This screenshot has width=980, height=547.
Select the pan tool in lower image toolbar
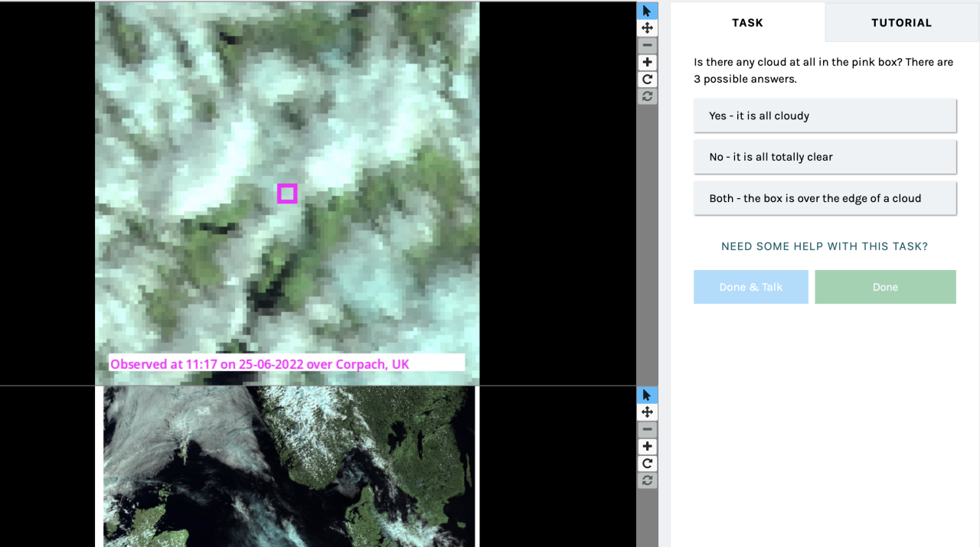coord(647,412)
